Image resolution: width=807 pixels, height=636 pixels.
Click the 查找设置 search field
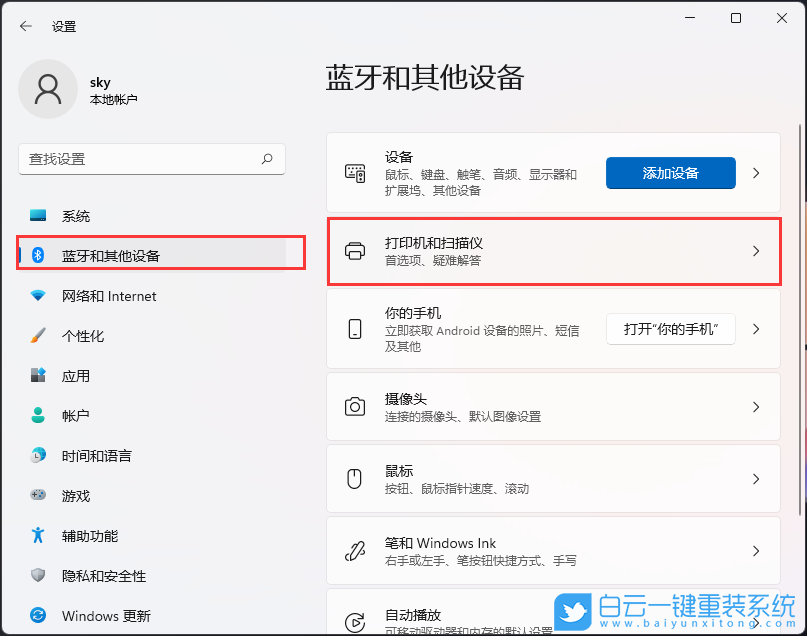[x=152, y=158]
